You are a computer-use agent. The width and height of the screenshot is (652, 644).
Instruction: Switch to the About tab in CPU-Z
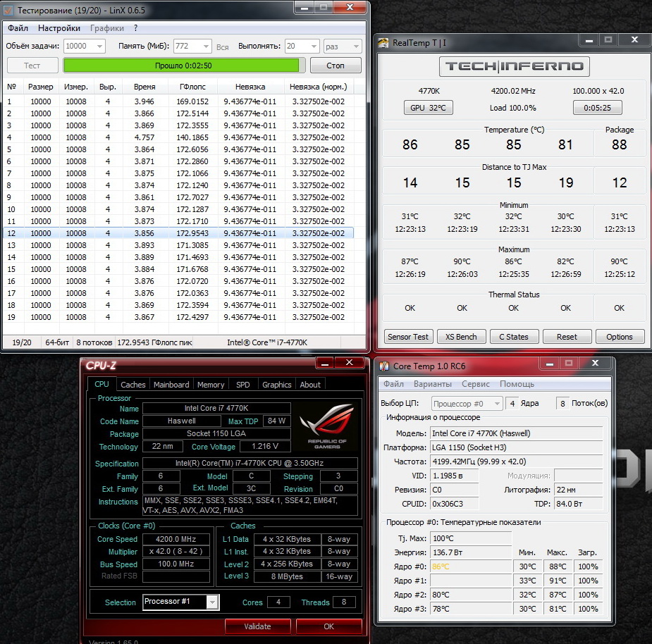pos(310,385)
